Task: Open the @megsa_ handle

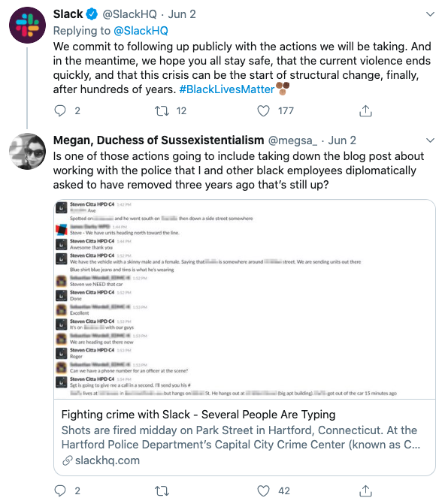Action: 292,140
